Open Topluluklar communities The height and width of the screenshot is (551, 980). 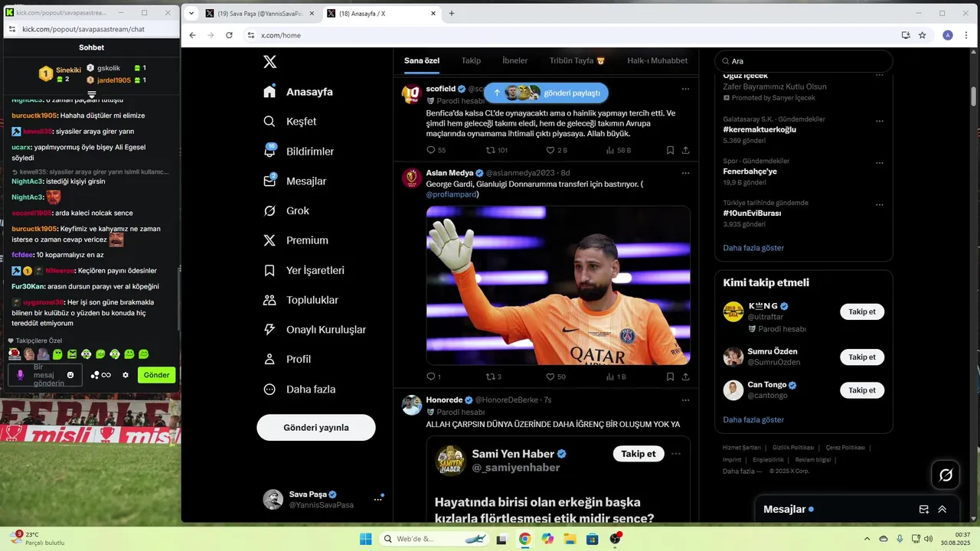301,300
